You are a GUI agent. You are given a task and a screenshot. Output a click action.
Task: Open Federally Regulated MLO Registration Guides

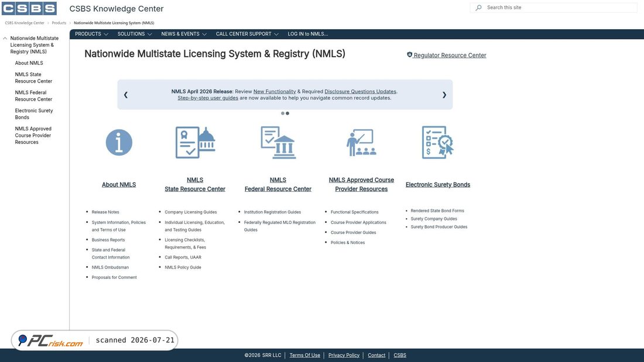280,226
